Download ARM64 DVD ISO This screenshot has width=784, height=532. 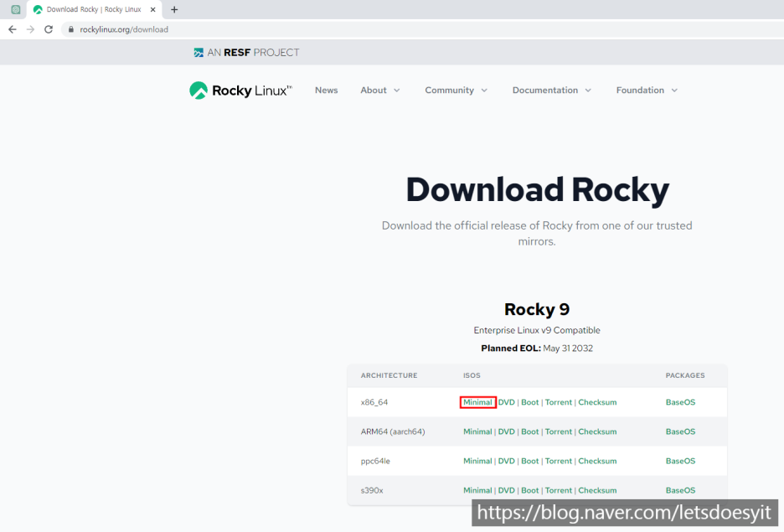(x=506, y=432)
